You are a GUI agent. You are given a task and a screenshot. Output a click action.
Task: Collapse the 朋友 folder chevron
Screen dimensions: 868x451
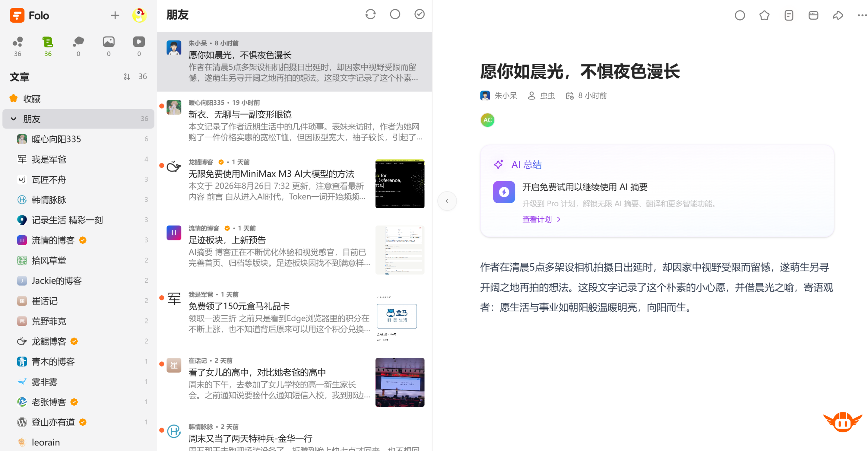(x=14, y=119)
